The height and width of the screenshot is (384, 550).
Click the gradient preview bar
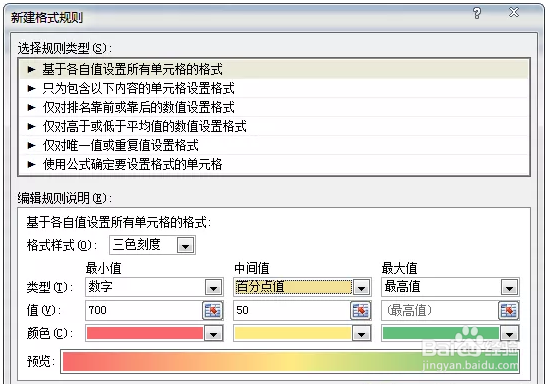point(290,361)
